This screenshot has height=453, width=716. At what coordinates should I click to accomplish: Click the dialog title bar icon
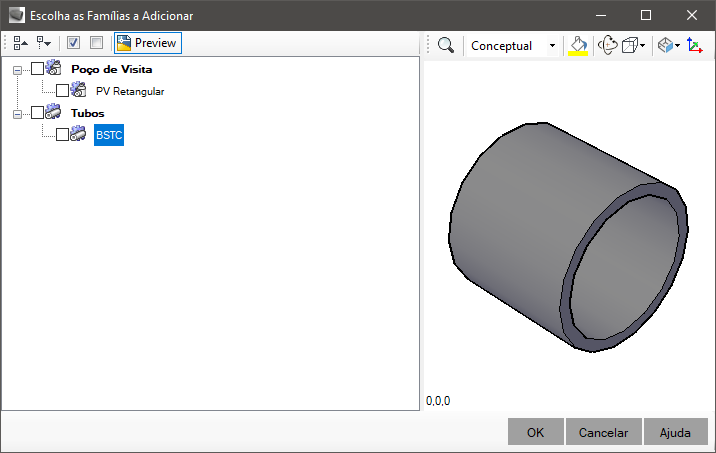coord(17,15)
